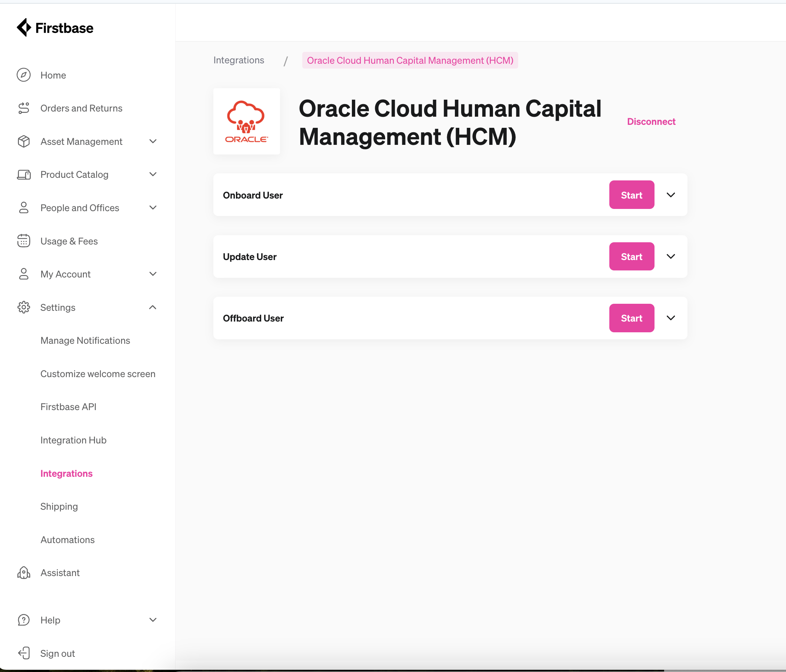This screenshot has width=786, height=672.
Task: Start the Update User workflow
Action: 632,256
